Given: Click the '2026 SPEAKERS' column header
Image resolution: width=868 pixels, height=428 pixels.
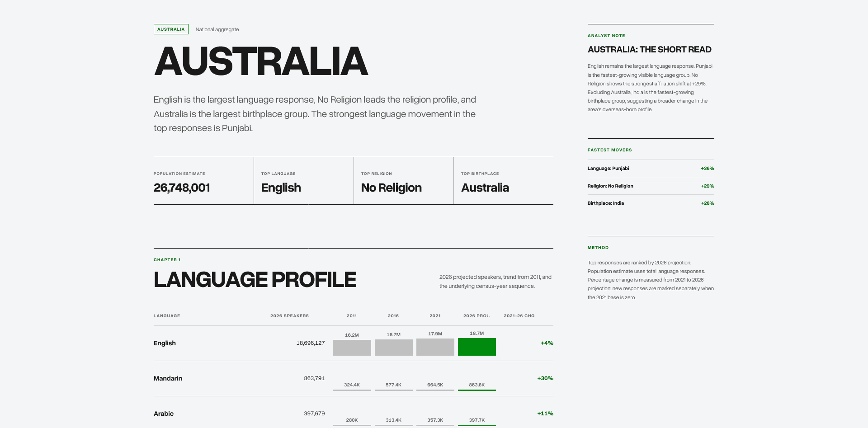Looking at the screenshot, I should coord(289,315).
